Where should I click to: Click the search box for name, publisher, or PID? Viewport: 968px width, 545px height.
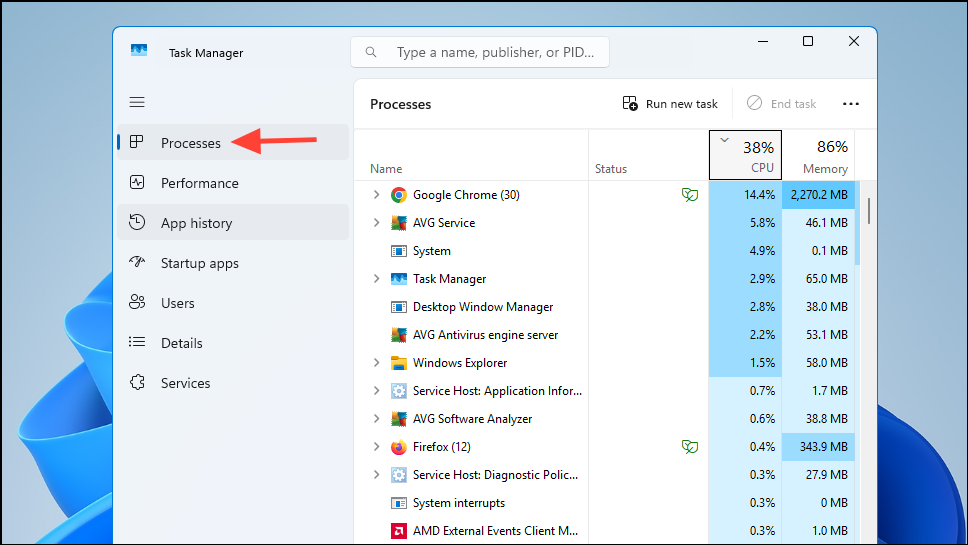click(480, 52)
